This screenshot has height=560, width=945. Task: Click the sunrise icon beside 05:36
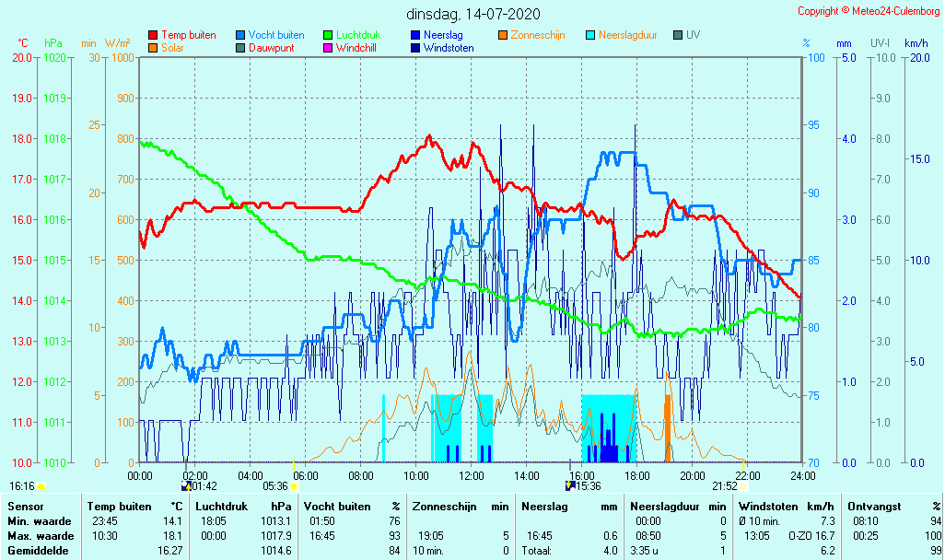tap(295, 485)
